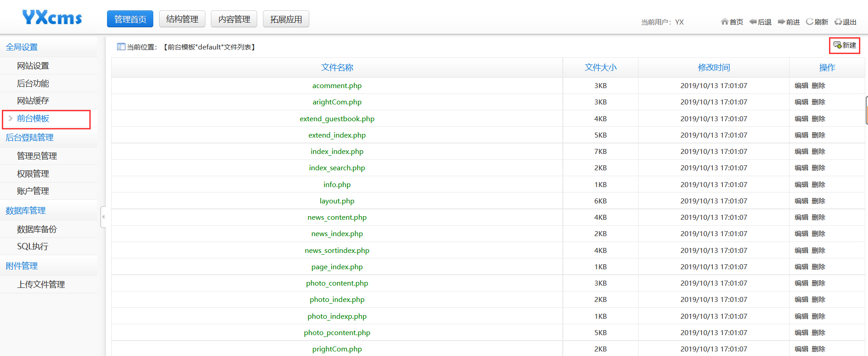Viewport: 868px width, 356px height.
Task: Click 编辑 for news_index.php
Action: (x=801, y=234)
